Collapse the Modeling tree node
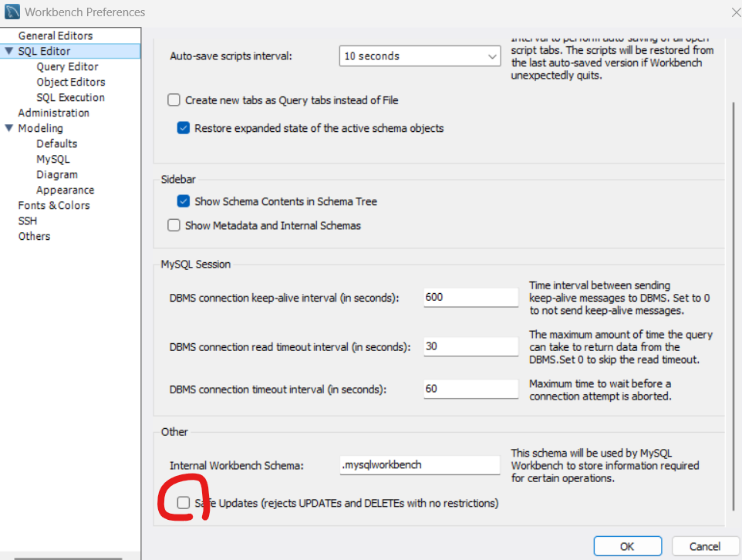The image size is (742, 560). pos(9,128)
